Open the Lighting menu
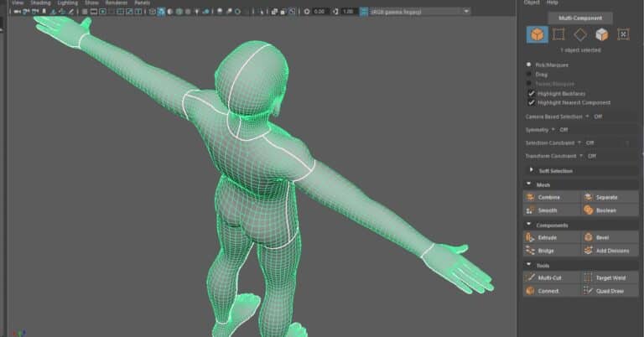 click(x=67, y=3)
